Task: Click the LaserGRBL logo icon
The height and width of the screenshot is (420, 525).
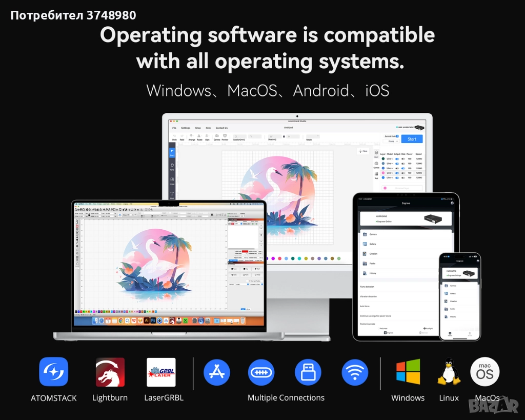Action: click(161, 372)
